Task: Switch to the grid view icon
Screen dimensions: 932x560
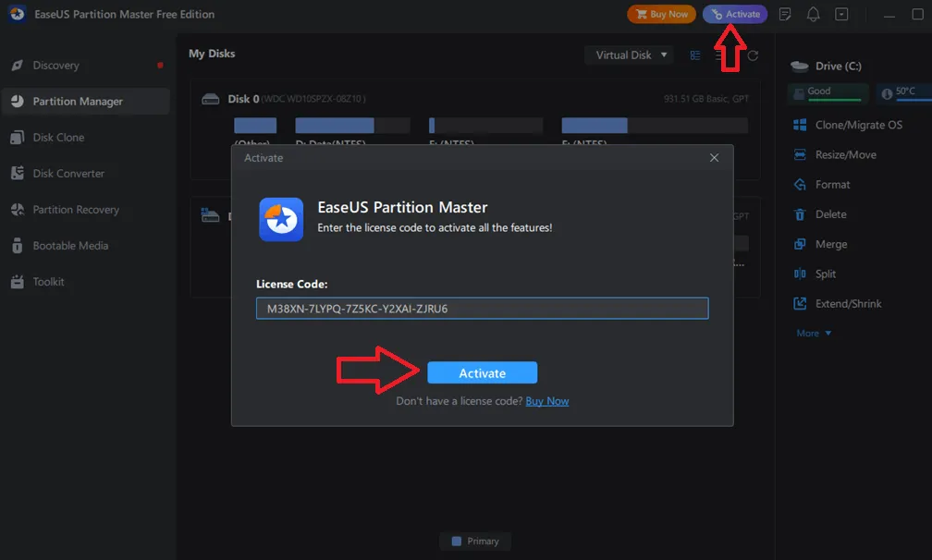Action: point(695,55)
